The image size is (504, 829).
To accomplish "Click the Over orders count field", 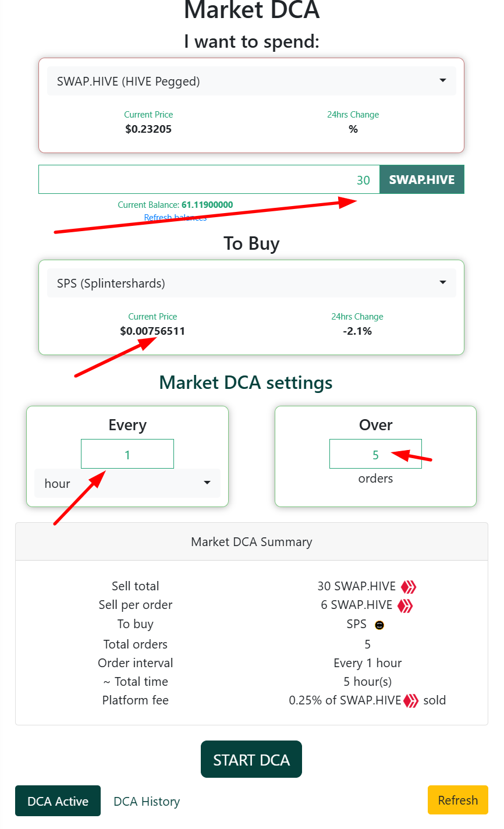I will (375, 454).
